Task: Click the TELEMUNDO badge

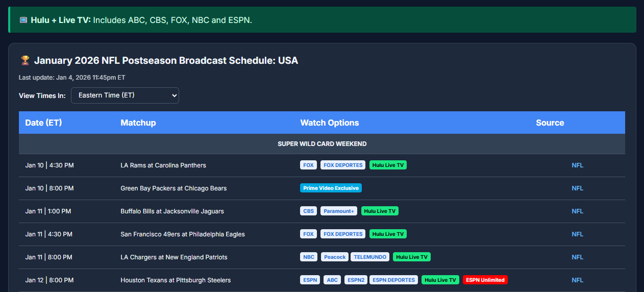Action: 371,257
